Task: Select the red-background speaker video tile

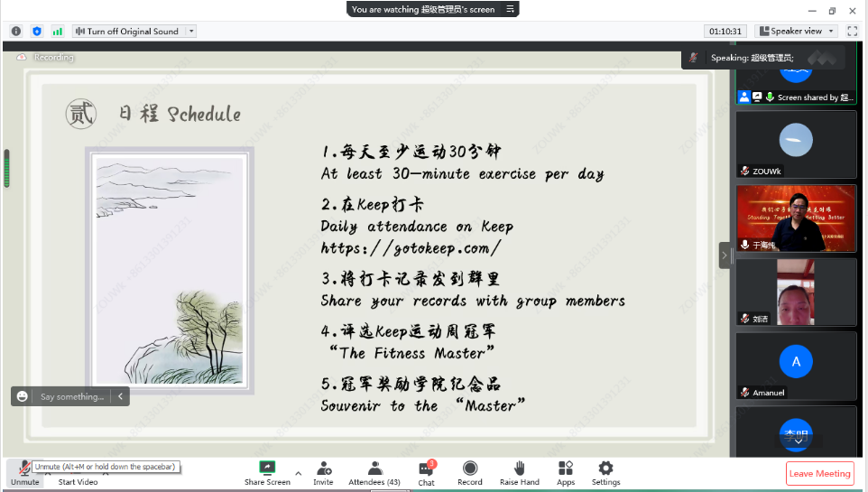Action: (796, 218)
